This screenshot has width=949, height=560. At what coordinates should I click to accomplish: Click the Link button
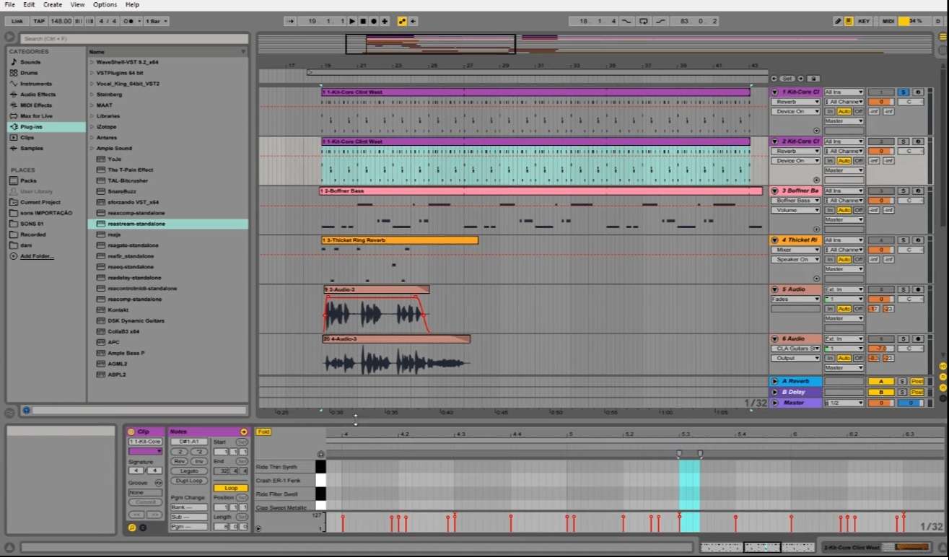pyautogui.click(x=17, y=21)
